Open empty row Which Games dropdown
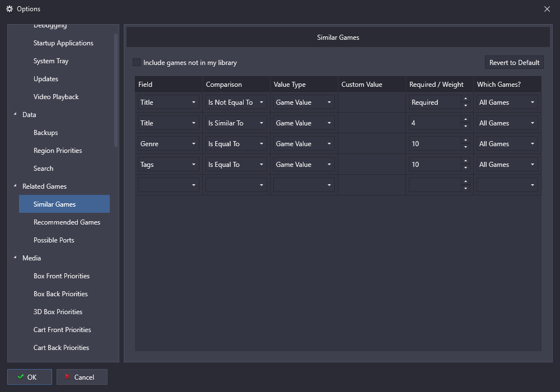 click(x=507, y=185)
